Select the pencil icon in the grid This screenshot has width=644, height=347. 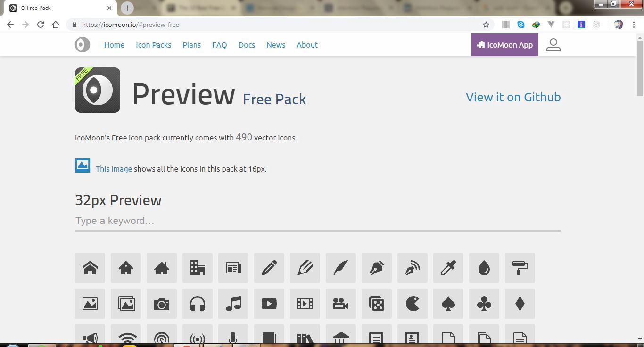point(269,268)
